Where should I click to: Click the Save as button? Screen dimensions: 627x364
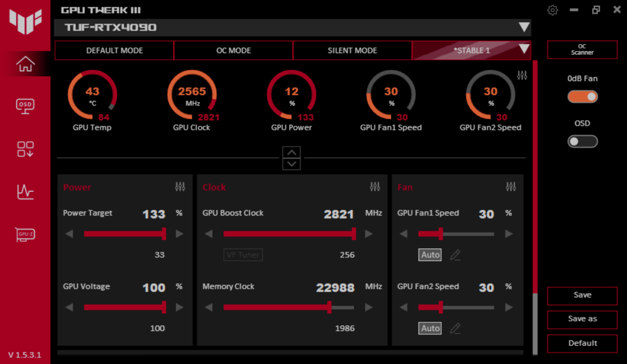tap(582, 319)
